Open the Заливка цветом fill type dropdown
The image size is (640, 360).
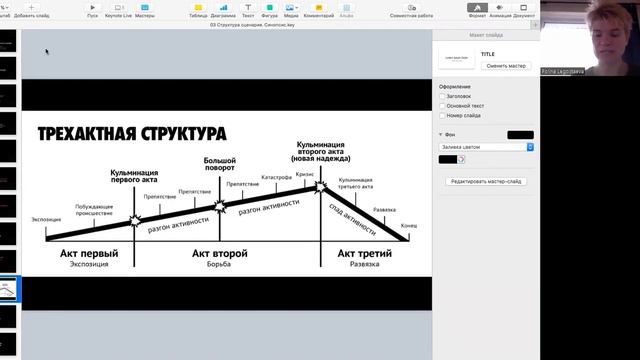[x=486, y=147]
